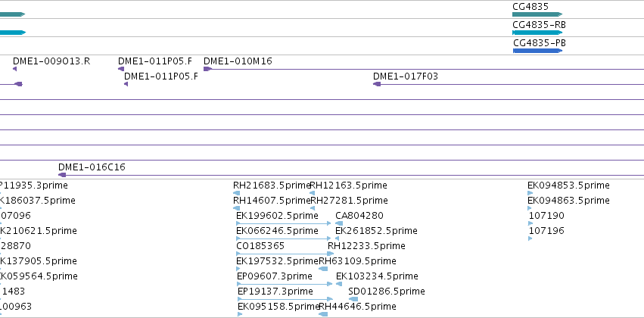Select the EK094853.5prime label

[x=568, y=185]
